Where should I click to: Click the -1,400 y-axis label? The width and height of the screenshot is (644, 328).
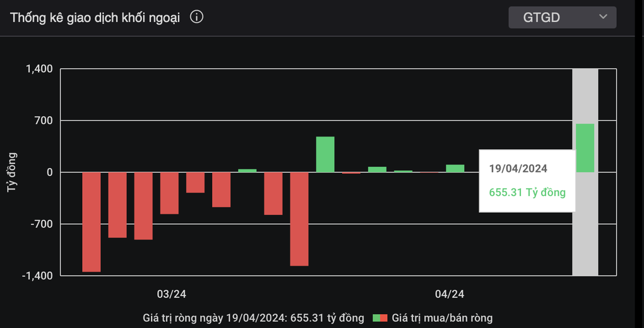tap(38, 276)
